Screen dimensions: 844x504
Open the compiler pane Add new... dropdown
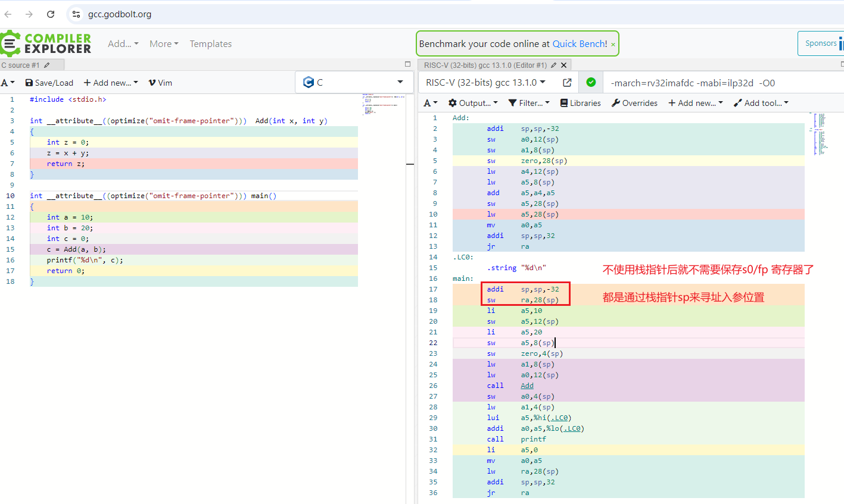[x=696, y=103]
